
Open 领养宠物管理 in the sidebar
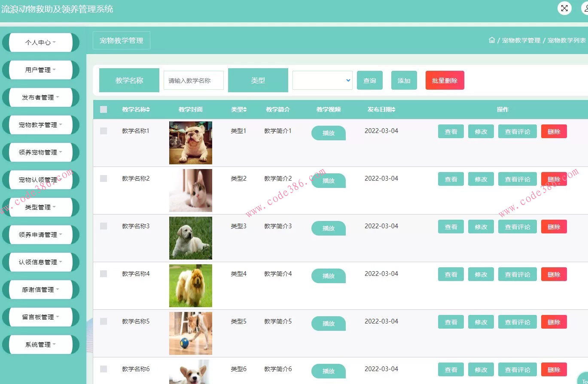click(41, 152)
